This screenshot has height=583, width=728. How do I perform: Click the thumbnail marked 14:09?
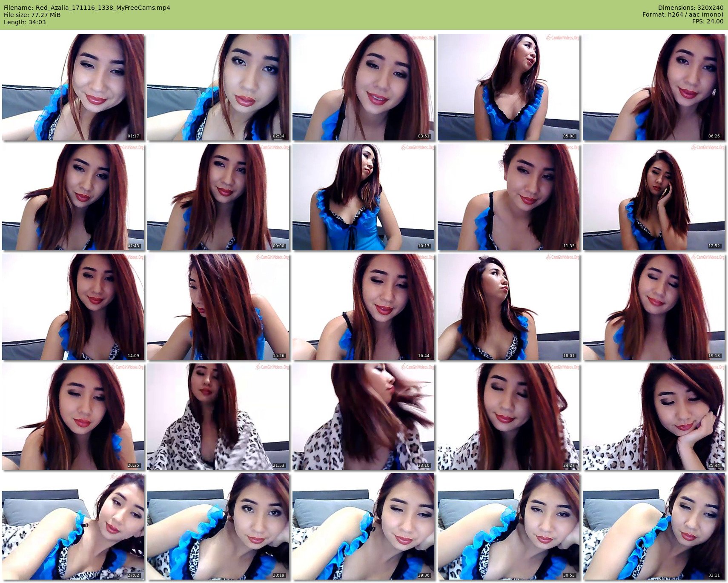pos(73,307)
